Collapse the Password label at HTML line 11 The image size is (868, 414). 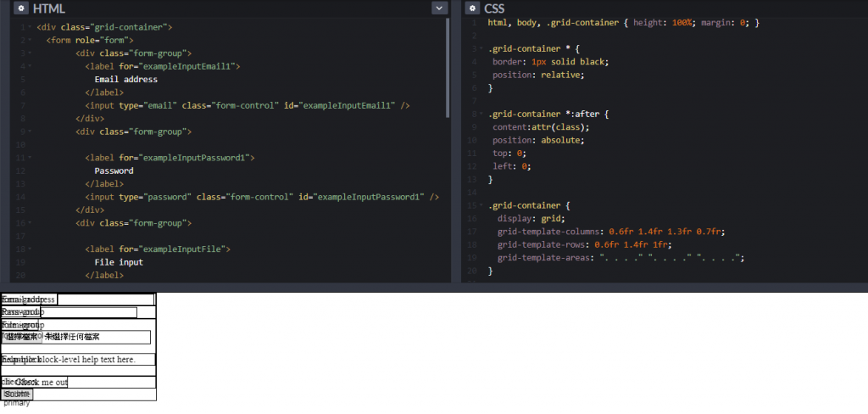point(30,158)
